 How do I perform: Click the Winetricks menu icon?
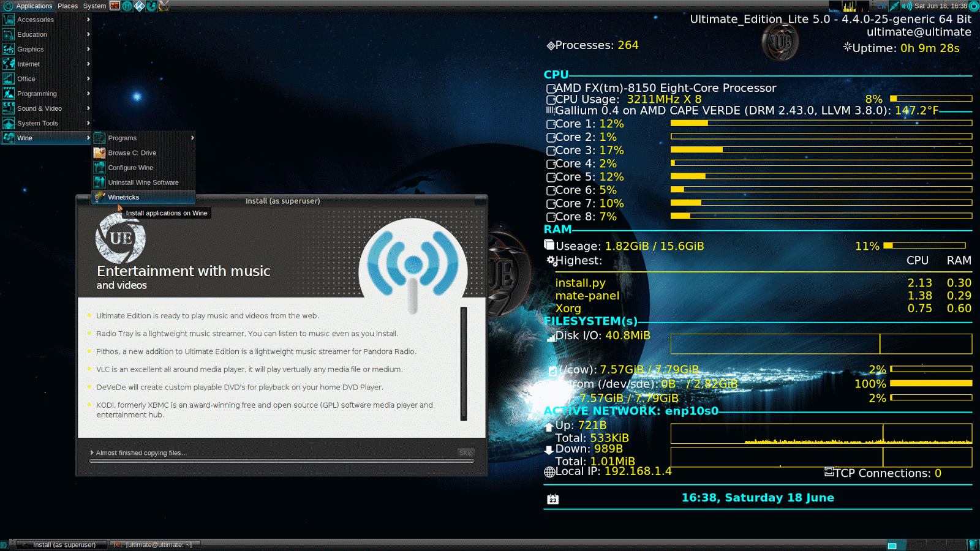pyautogui.click(x=99, y=197)
